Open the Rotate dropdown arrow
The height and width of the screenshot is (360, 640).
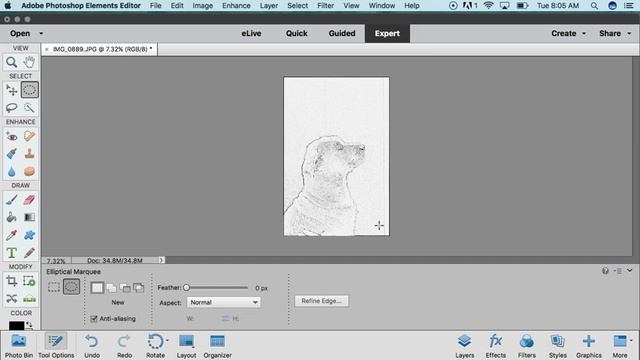coord(167,340)
